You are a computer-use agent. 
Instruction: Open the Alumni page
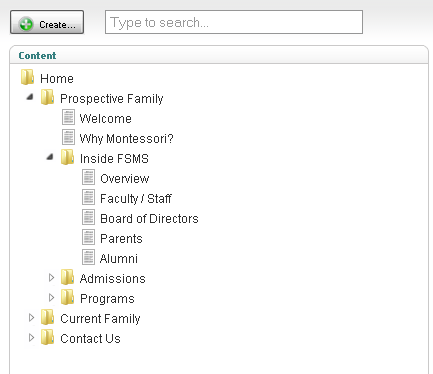(119, 259)
